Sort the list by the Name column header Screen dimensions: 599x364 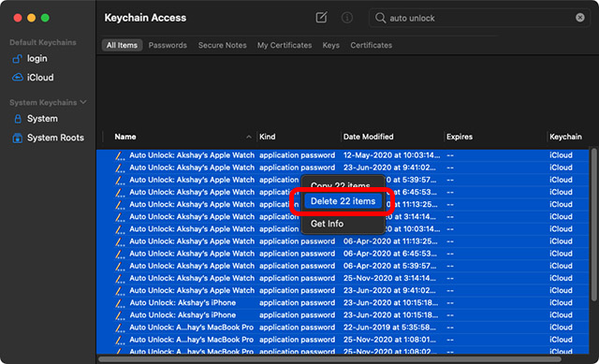coord(125,137)
